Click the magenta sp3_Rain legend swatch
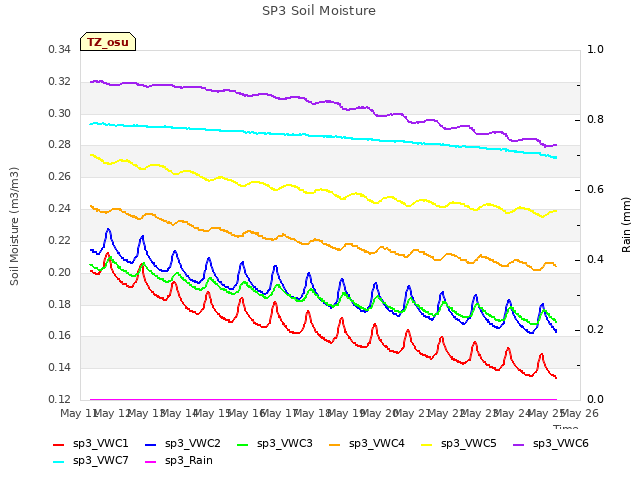 click(x=151, y=462)
